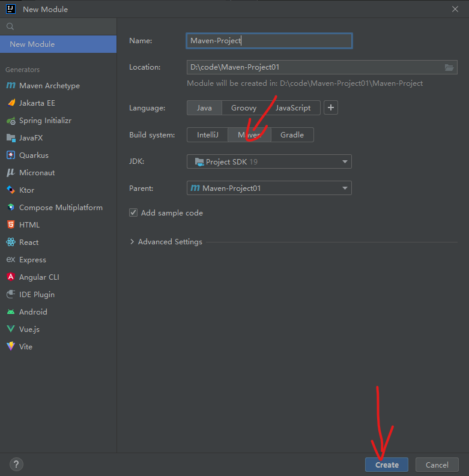Toggle the Add sample code checkbox
Viewport: 469px width, 476px height.
pyautogui.click(x=133, y=212)
